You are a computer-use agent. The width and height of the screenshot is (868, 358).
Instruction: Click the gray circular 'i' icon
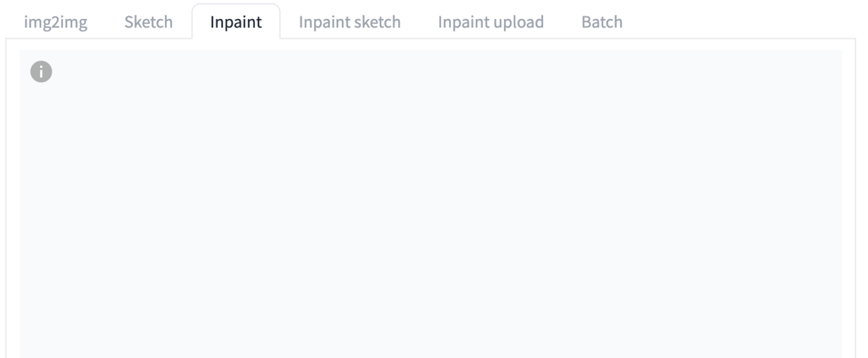point(41,71)
